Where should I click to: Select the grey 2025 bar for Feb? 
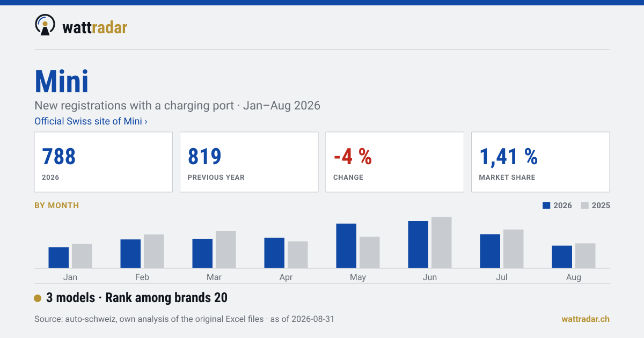click(154, 251)
